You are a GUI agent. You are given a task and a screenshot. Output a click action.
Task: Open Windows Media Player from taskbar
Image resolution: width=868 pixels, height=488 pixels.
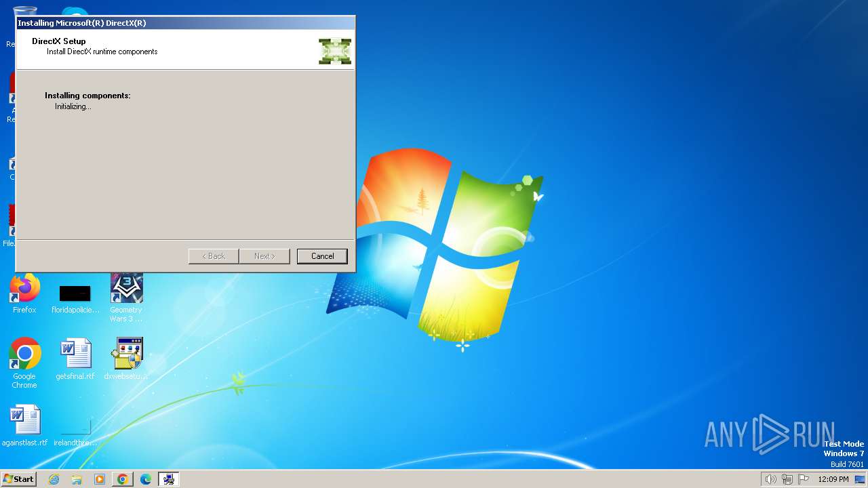click(100, 479)
